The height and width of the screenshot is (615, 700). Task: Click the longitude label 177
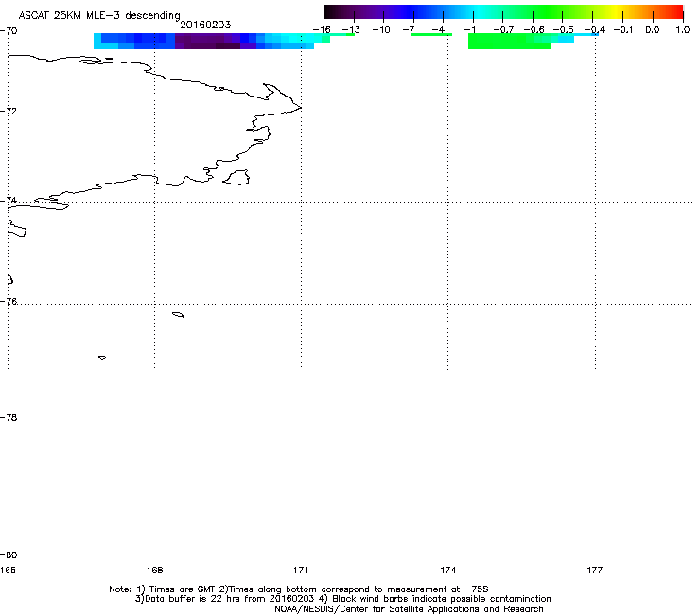coord(595,570)
